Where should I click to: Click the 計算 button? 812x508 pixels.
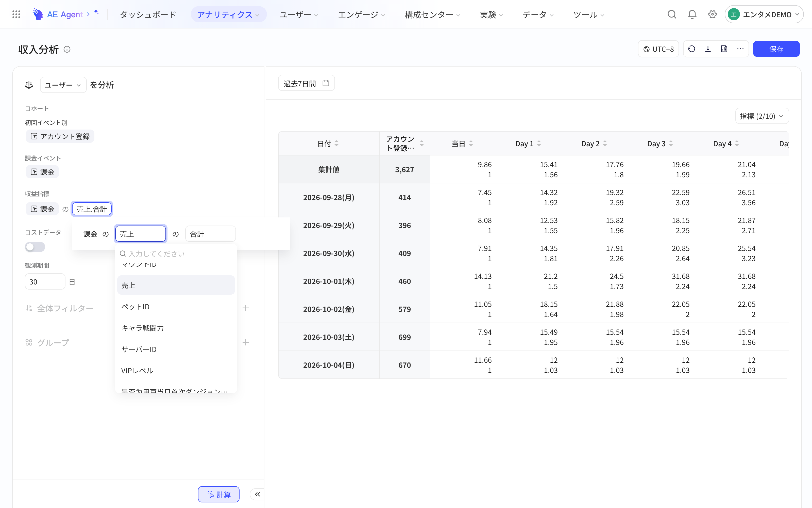tap(218, 494)
